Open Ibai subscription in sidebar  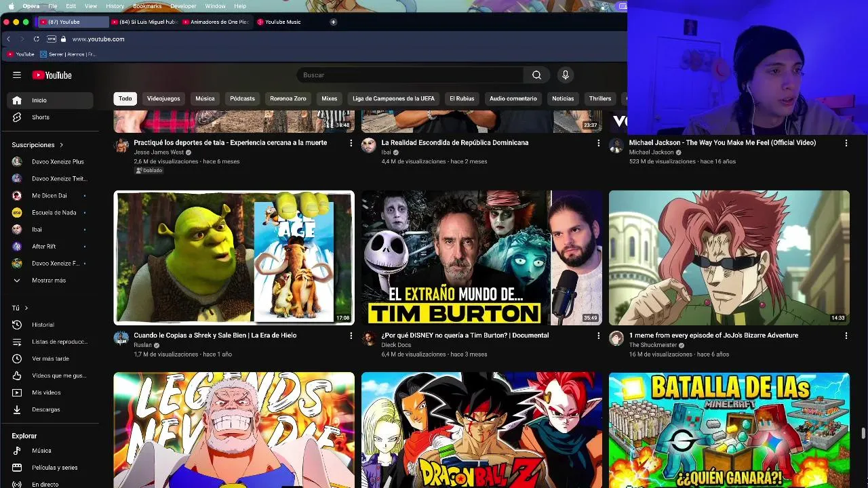point(50,230)
